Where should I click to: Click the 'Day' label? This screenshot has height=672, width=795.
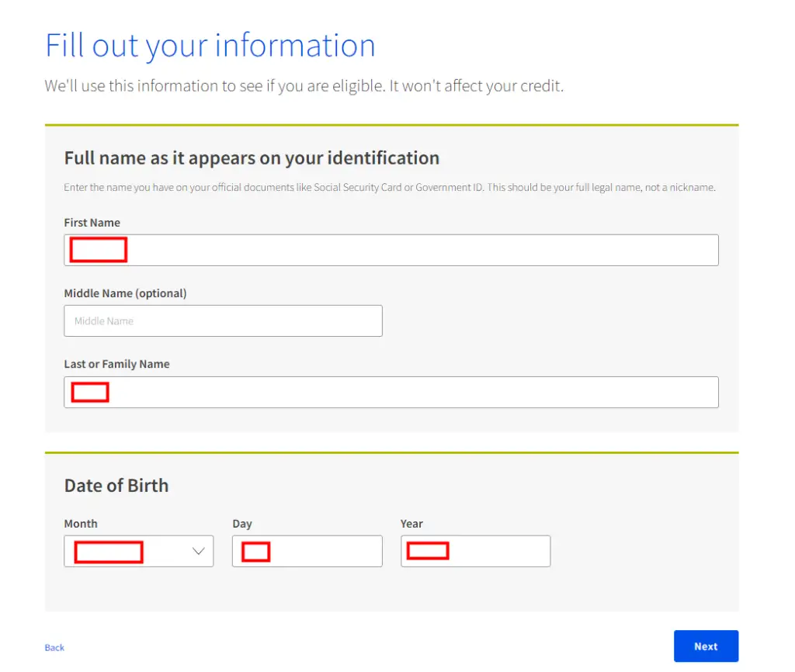point(242,524)
